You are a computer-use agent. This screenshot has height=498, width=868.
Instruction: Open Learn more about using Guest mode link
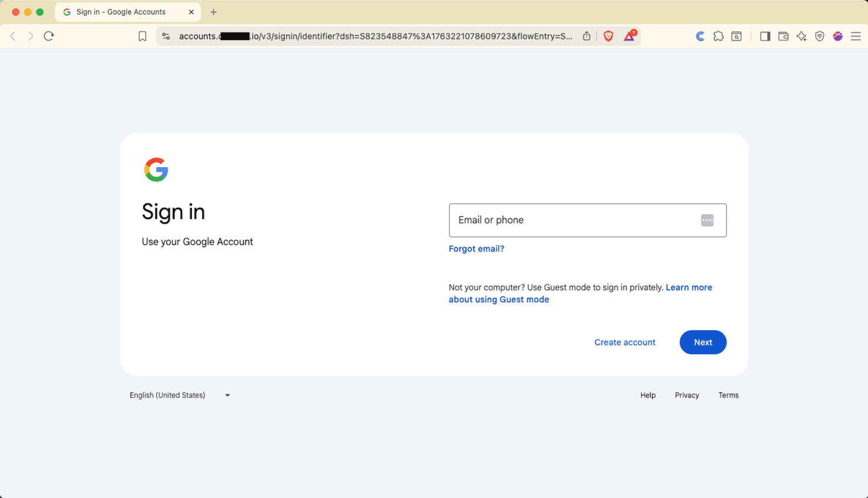[x=580, y=293]
